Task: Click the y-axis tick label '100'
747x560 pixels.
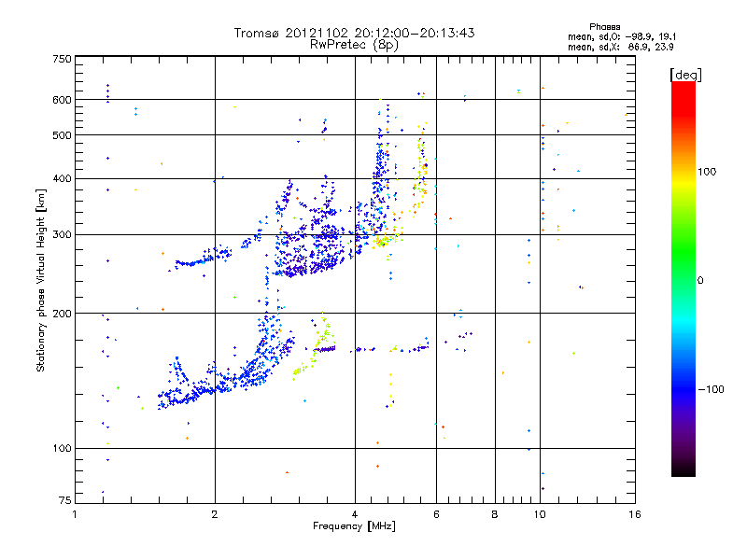Action: point(63,448)
